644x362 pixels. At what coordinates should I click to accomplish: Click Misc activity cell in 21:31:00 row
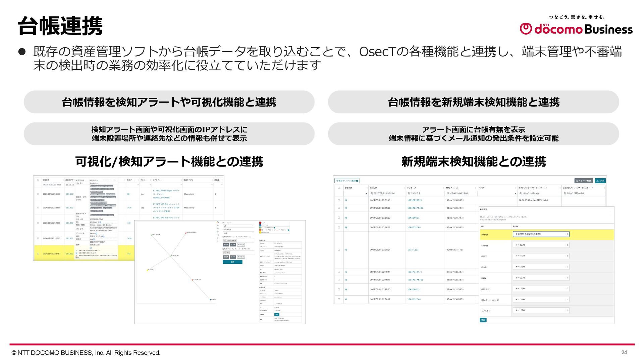point(189,194)
